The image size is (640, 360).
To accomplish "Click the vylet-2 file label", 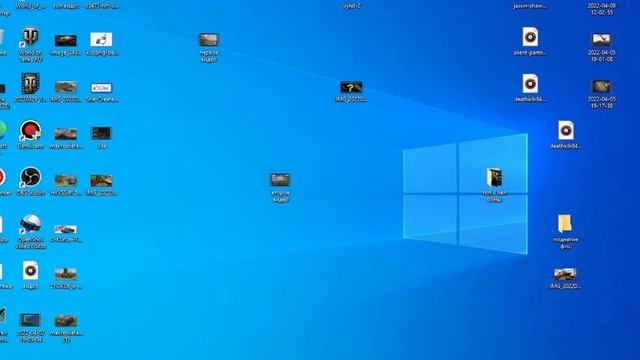I will [x=352, y=6].
